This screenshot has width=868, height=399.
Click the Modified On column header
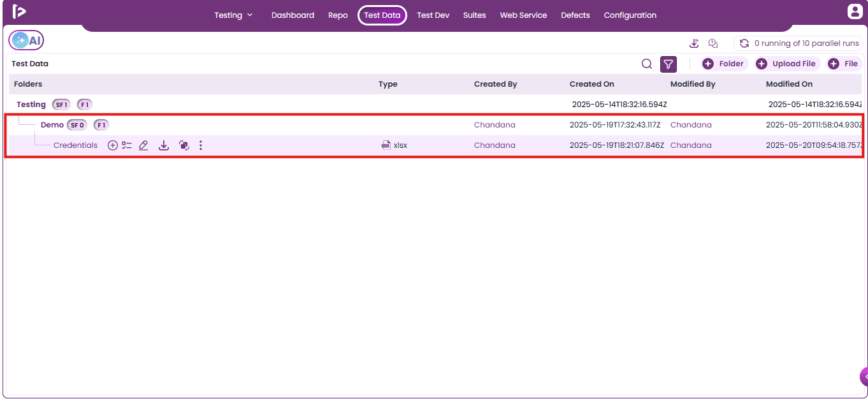pyautogui.click(x=789, y=84)
